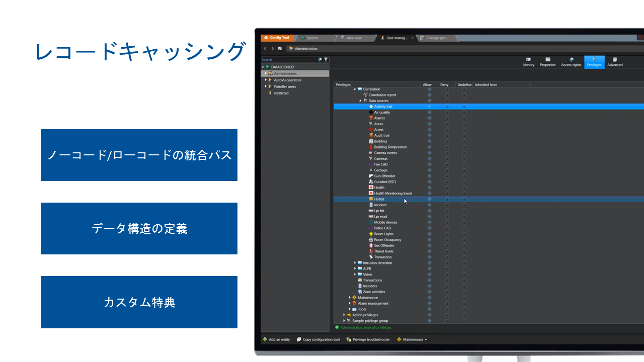Click the Config Tool home icon
The height and width of the screenshot is (362, 644).
tap(266, 38)
